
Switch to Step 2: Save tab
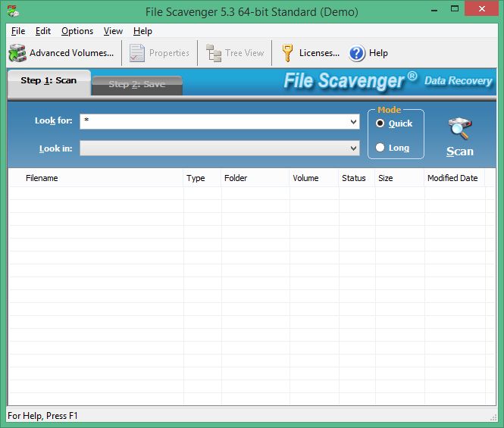click(137, 85)
